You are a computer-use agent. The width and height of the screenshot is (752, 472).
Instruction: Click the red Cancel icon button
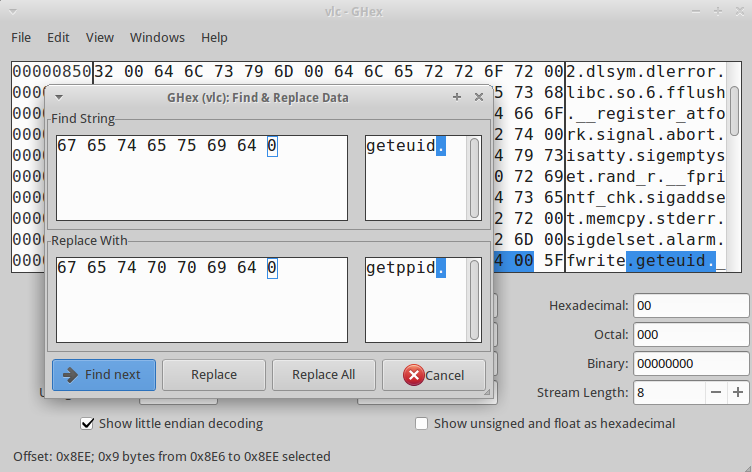(x=434, y=375)
